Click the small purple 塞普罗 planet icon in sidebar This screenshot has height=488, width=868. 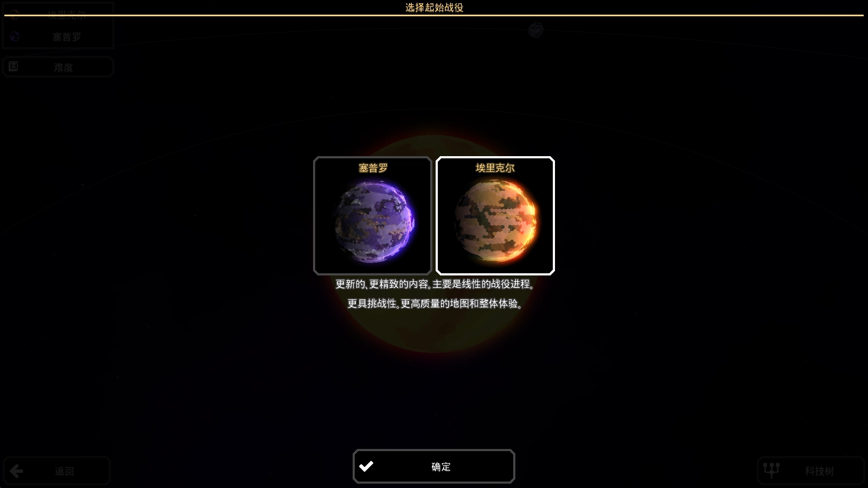15,37
